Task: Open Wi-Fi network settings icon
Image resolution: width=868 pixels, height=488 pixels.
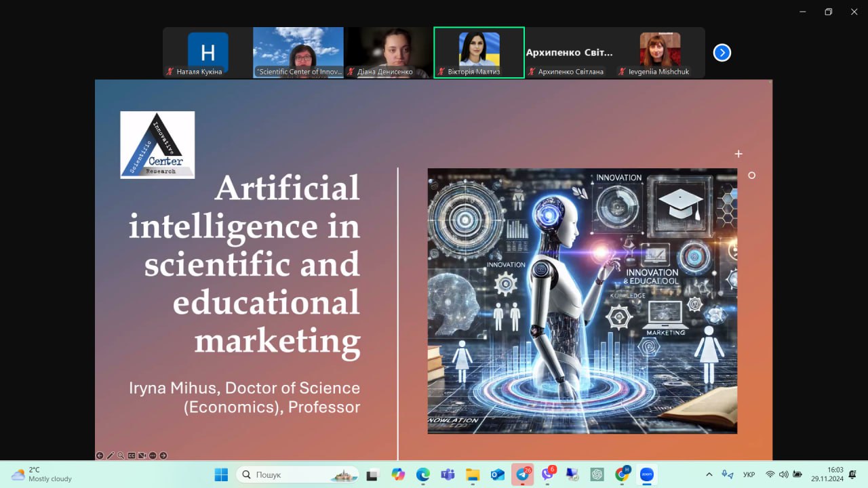Action: pyautogui.click(x=770, y=474)
